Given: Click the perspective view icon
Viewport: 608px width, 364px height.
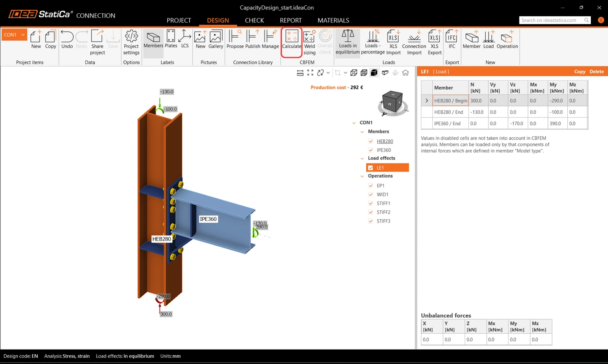Looking at the screenshot, I should 385,72.
